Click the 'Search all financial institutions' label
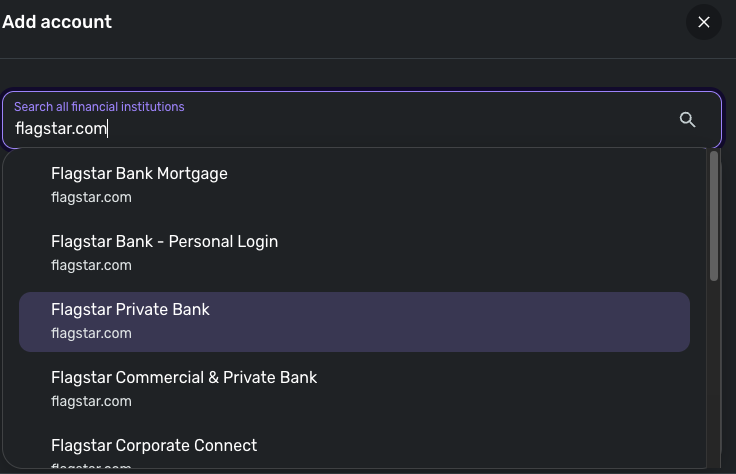Viewport: 736px width, 474px height. [99, 107]
